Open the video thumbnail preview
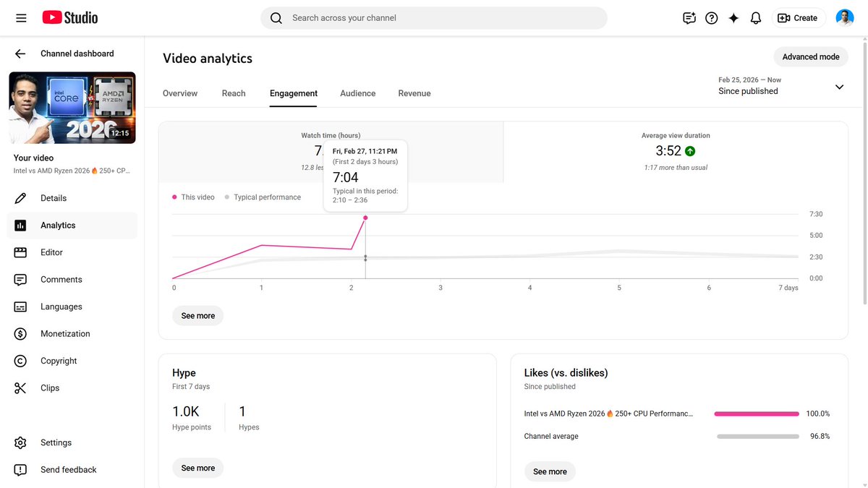This screenshot has height=488, width=868. click(72, 108)
